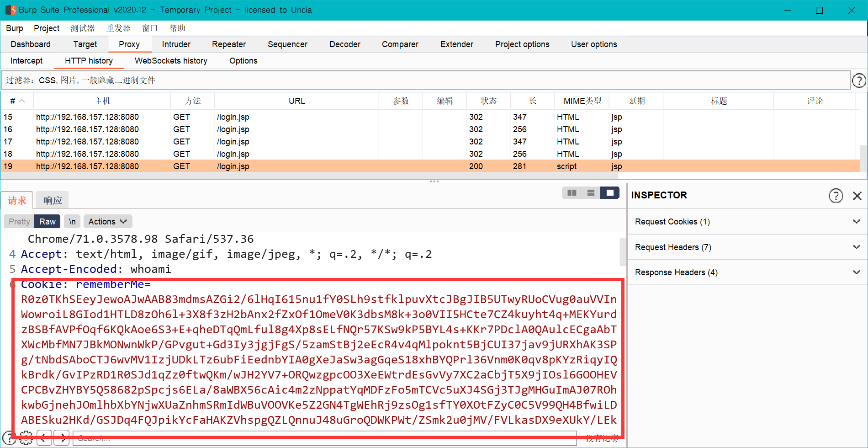Open the WebSockets history sub-tab
This screenshot has height=448, width=868.
pyautogui.click(x=171, y=61)
